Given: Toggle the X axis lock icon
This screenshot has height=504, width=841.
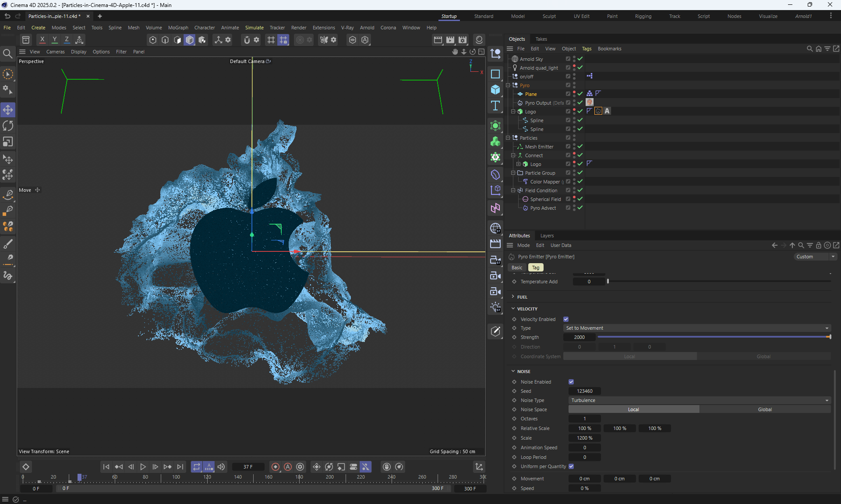Looking at the screenshot, I should [x=42, y=40].
